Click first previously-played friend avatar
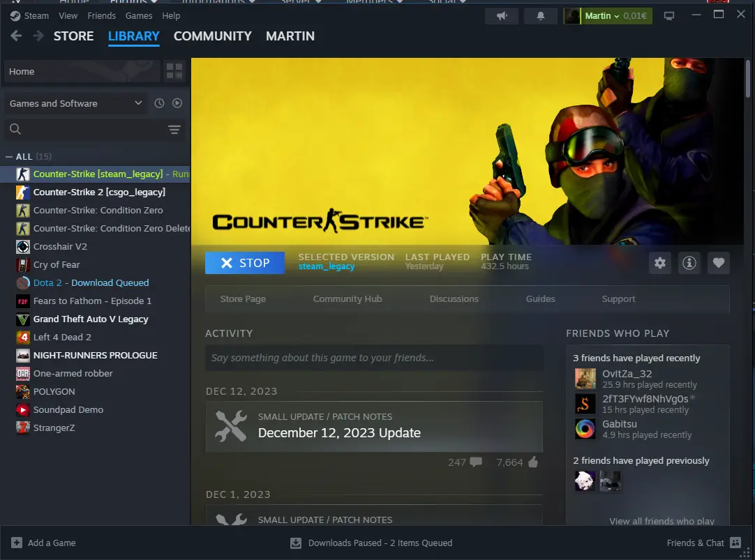 pyautogui.click(x=585, y=480)
